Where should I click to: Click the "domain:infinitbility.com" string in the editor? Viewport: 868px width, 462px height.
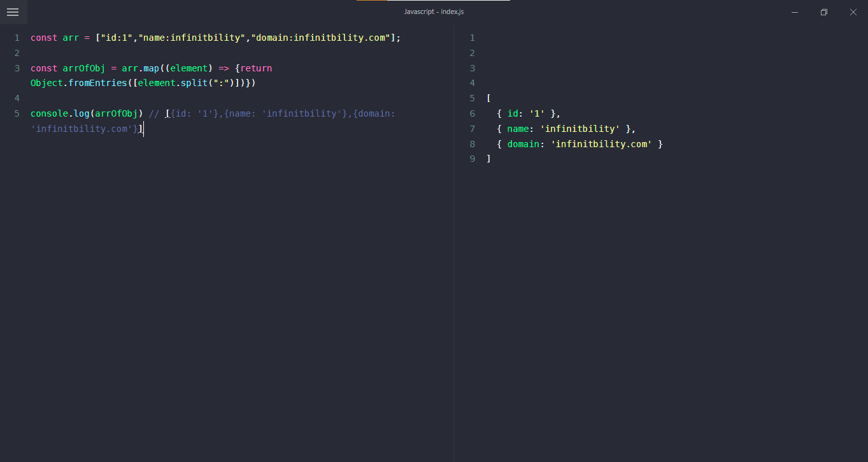tap(321, 38)
